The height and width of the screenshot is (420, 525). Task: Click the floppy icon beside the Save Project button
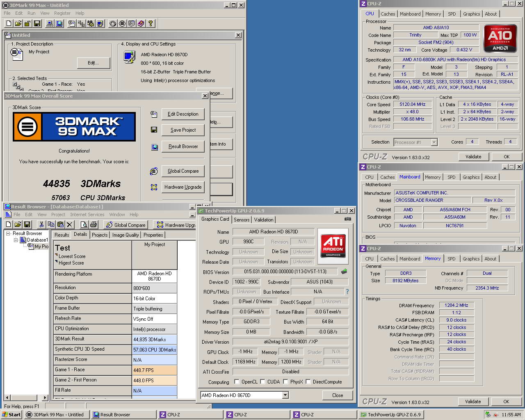(x=154, y=130)
